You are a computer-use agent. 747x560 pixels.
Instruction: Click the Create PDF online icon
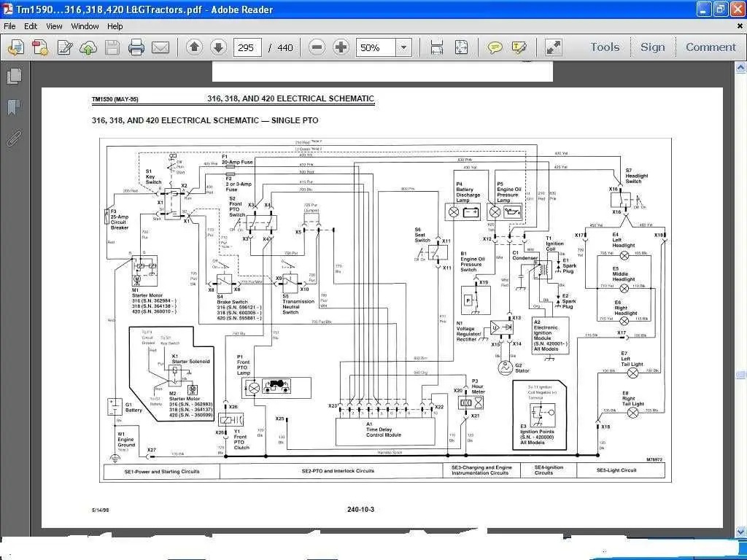point(16,47)
